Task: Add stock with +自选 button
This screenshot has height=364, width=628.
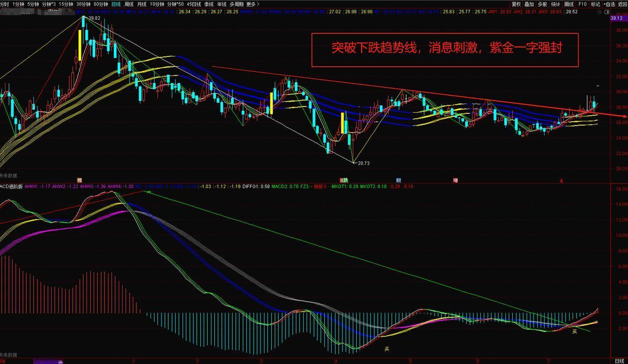Action: pos(608,4)
